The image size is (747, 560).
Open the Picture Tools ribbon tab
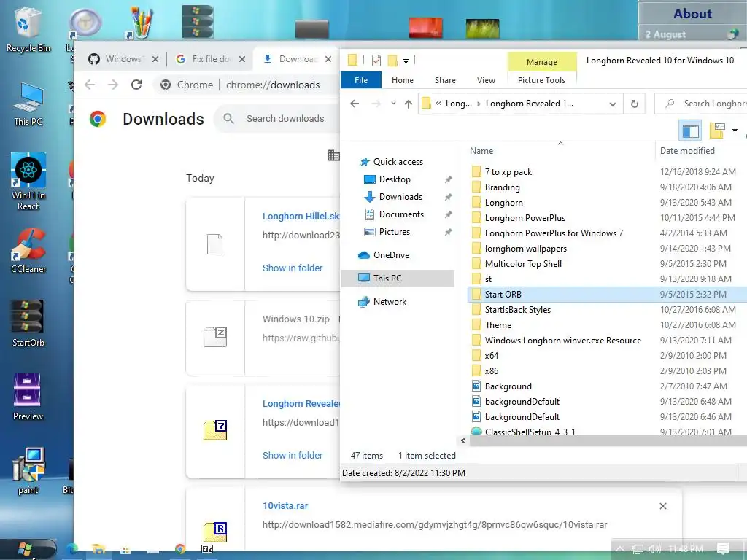541,80
